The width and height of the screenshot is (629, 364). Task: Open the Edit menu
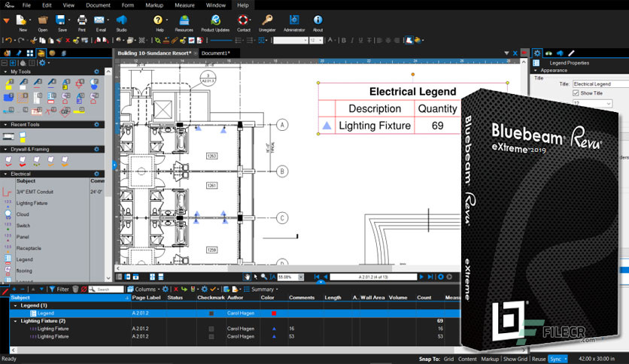[47, 5]
